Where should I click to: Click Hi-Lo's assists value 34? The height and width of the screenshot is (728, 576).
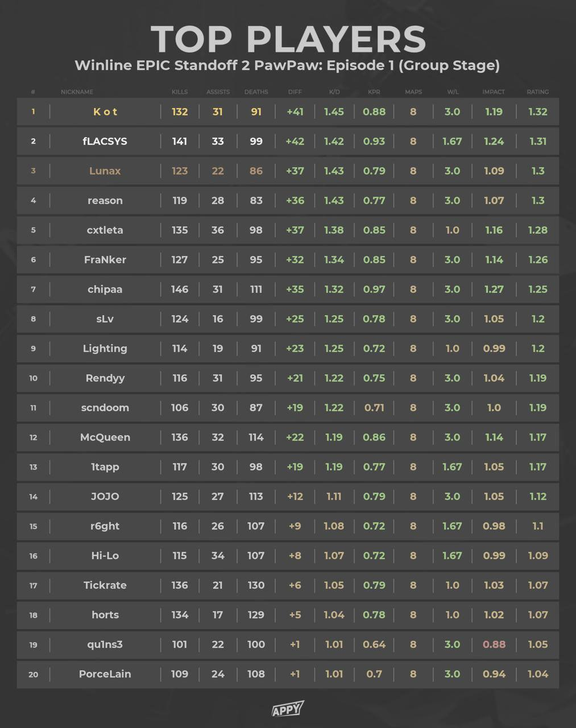coord(218,555)
